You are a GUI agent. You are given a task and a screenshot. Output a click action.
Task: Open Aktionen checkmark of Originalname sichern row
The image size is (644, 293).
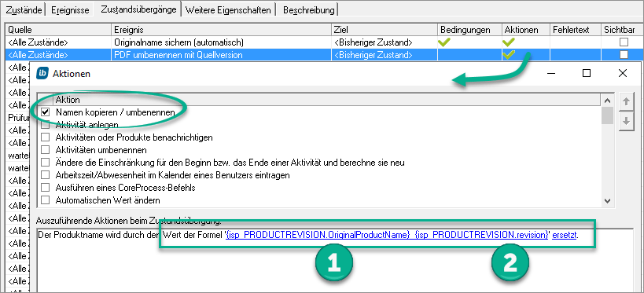coord(509,42)
